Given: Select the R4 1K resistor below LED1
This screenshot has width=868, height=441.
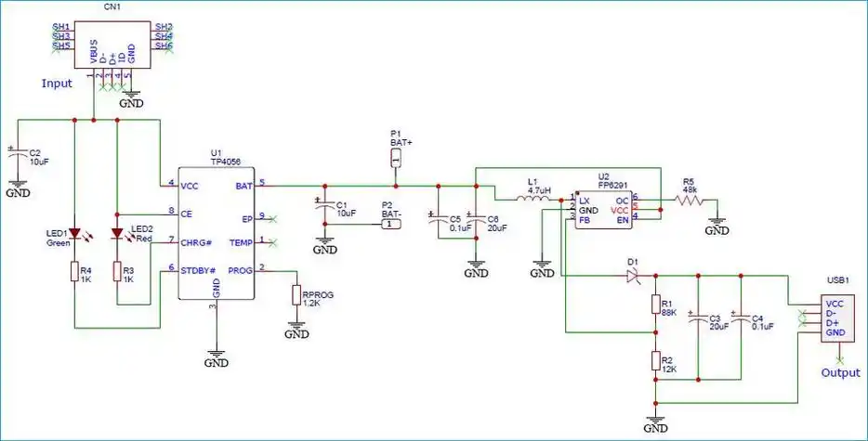Looking at the screenshot, I should (73, 271).
